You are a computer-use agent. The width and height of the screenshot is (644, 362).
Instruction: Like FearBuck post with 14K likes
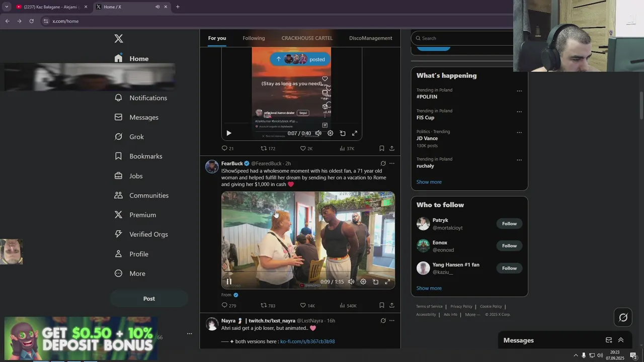[307, 305]
